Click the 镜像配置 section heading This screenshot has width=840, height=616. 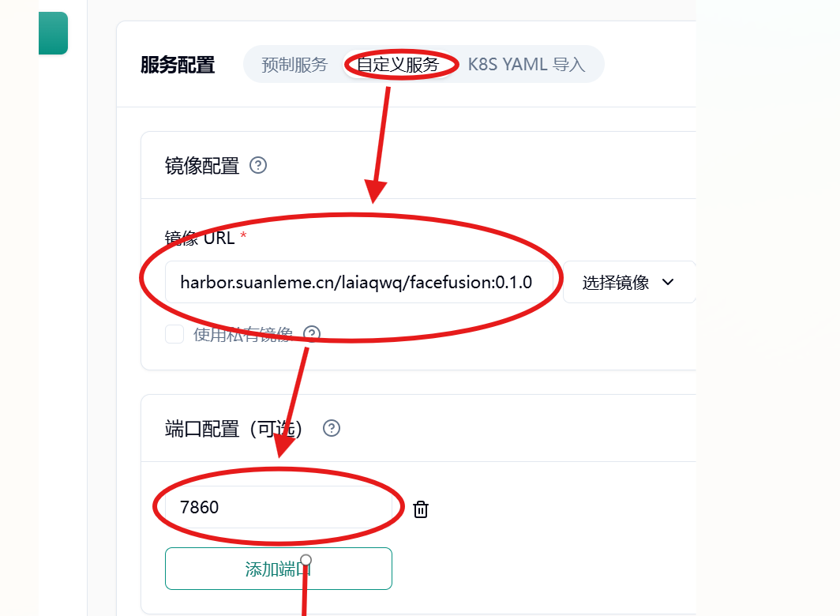coord(202,166)
